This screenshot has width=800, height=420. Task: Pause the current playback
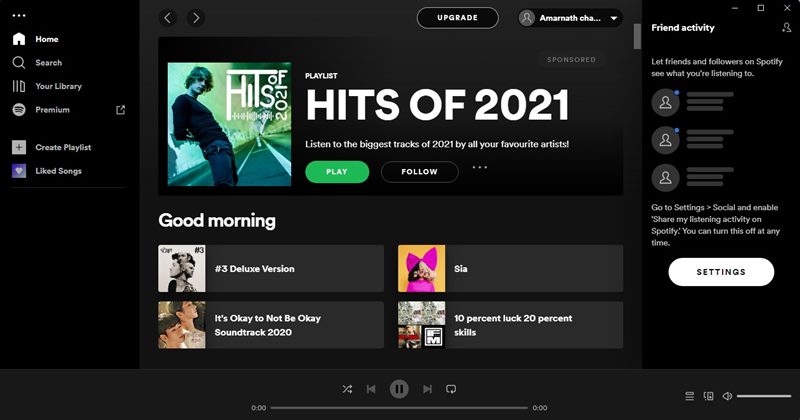pos(399,389)
